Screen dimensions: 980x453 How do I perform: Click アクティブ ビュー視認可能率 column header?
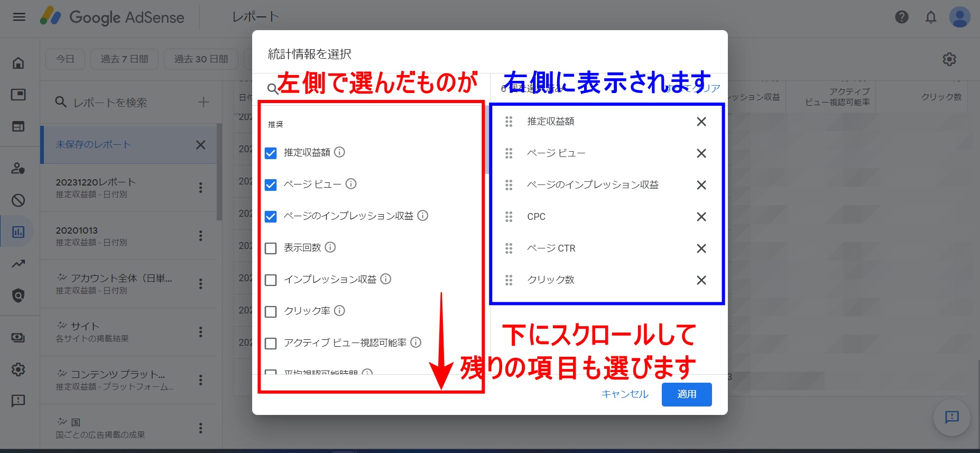click(x=837, y=97)
